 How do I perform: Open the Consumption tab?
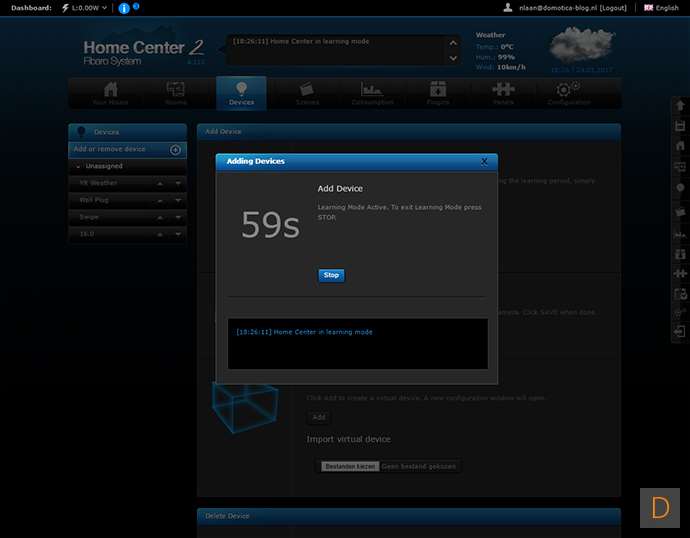[372, 94]
